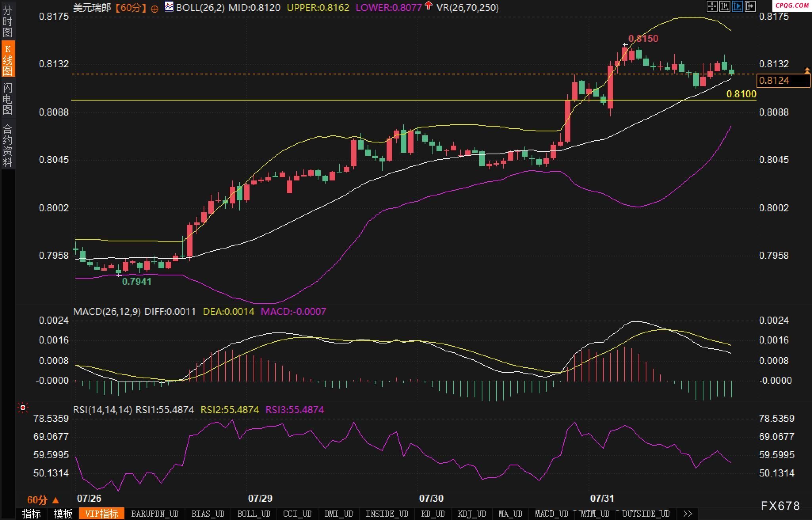Viewport: 812px width, 520px height.
Task: Switch to 闪电图 view in sidebar
Action: coord(8,98)
